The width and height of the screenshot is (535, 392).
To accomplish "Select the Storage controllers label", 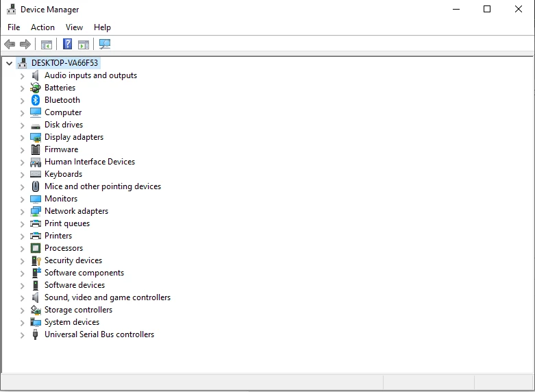I will point(79,310).
